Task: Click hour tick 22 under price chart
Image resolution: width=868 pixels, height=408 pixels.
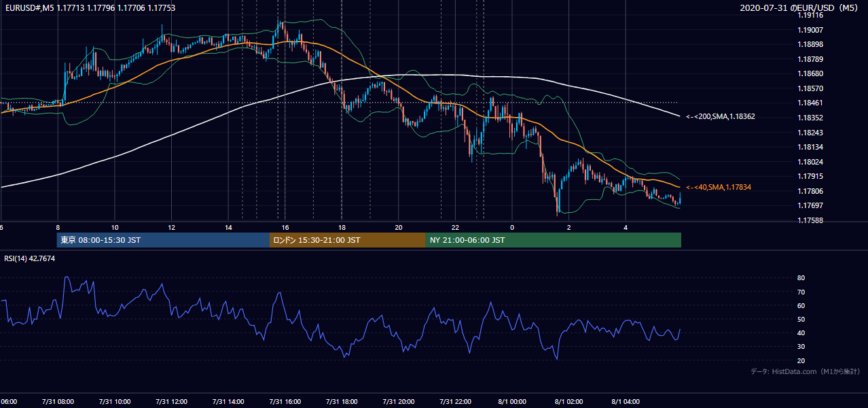Action: [x=455, y=227]
